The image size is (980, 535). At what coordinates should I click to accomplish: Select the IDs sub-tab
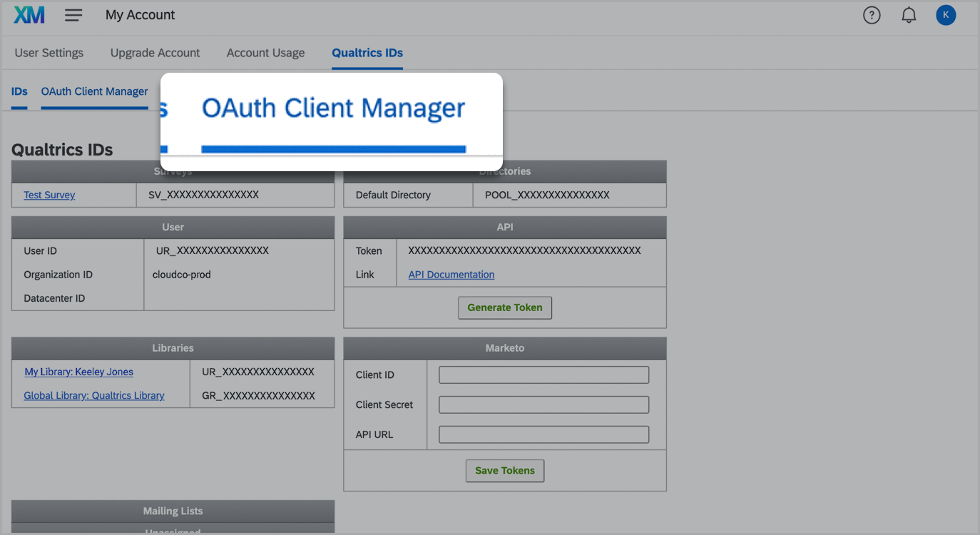click(x=19, y=91)
